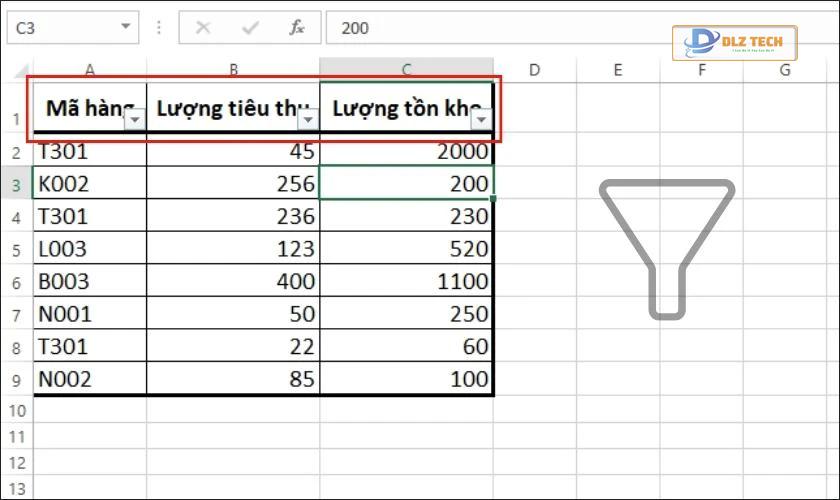Select row 11 header
840x500 pixels.
[x=17, y=436]
